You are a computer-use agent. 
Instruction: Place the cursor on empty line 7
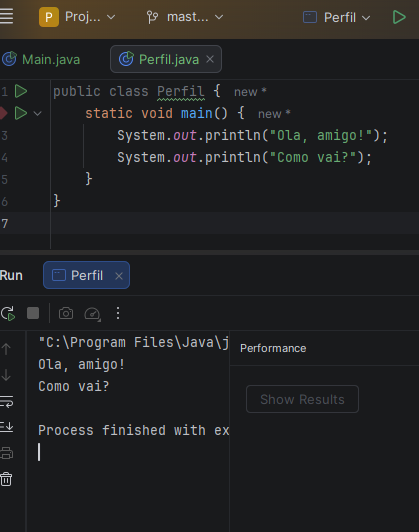pyautogui.click(x=234, y=223)
